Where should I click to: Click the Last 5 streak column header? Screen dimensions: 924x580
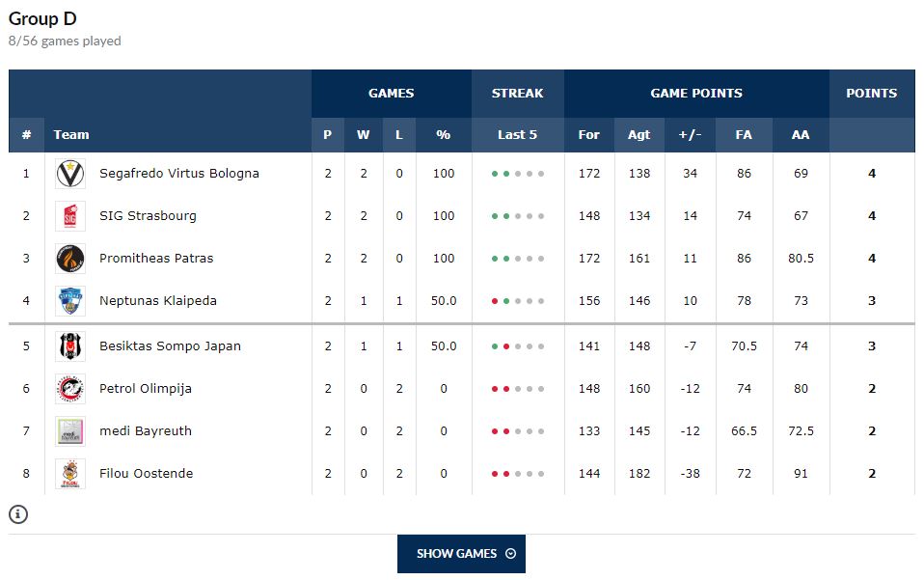point(517,135)
